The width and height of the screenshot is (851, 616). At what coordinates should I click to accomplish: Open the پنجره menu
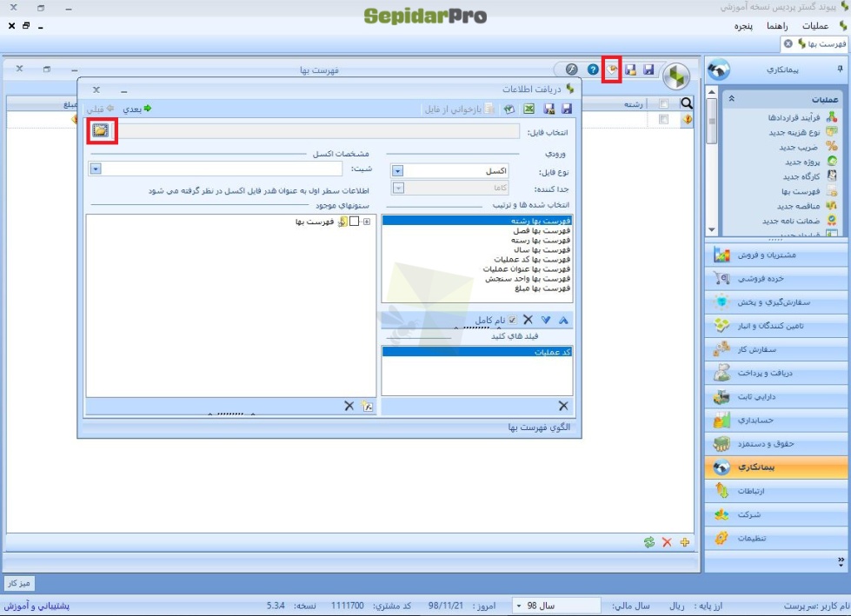(x=743, y=25)
